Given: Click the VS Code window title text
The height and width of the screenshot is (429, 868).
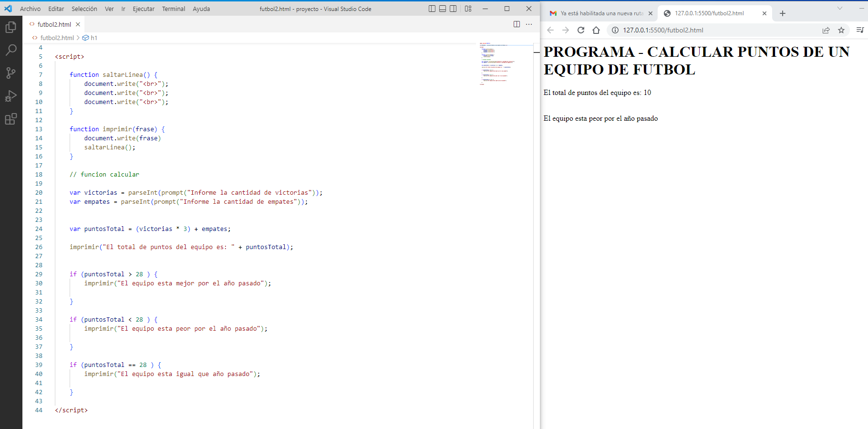Looking at the screenshot, I should [x=315, y=9].
